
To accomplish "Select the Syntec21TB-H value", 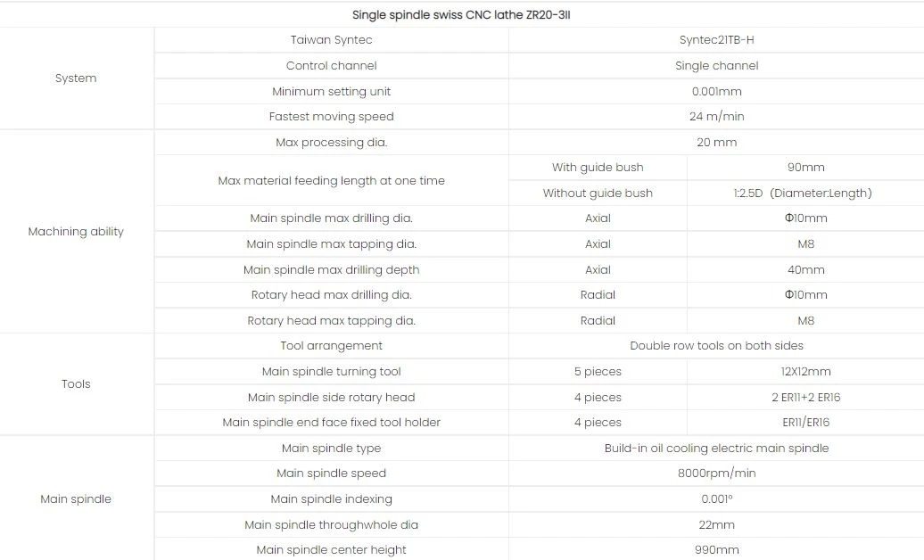I will [716, 40].
